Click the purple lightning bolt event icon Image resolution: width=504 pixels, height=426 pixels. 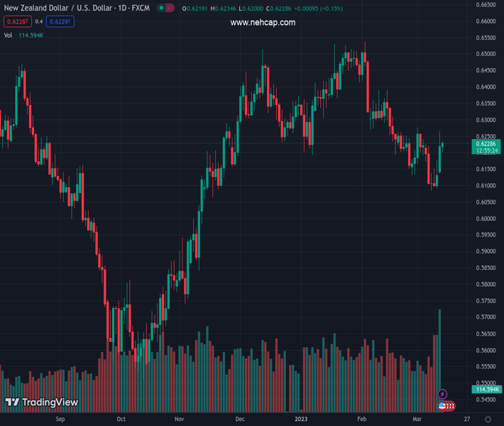coord(443,394)
